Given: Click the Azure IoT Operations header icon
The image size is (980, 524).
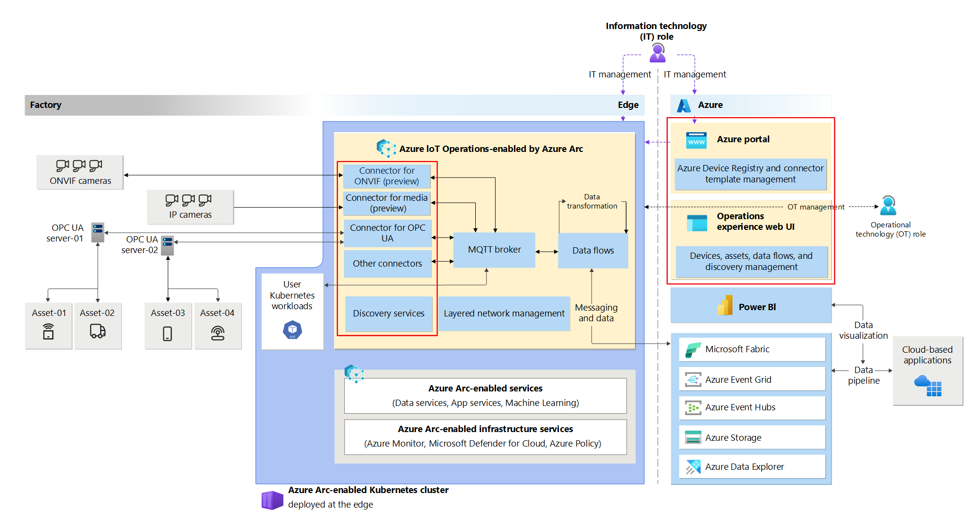Looking at the screenshot, I should (x=386, y=149).
